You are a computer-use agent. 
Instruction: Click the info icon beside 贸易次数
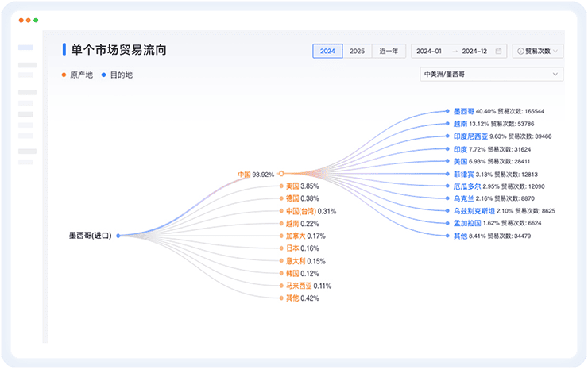(x=520, y=51)
